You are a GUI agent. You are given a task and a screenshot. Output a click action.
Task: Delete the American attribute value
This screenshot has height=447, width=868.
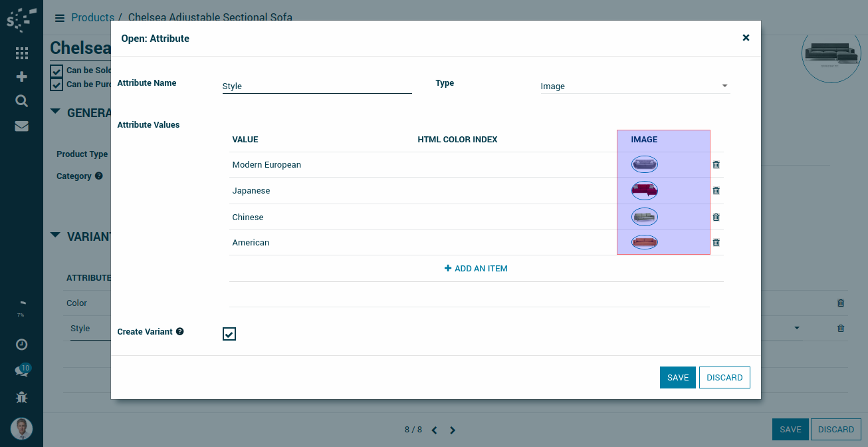(716, 243)
